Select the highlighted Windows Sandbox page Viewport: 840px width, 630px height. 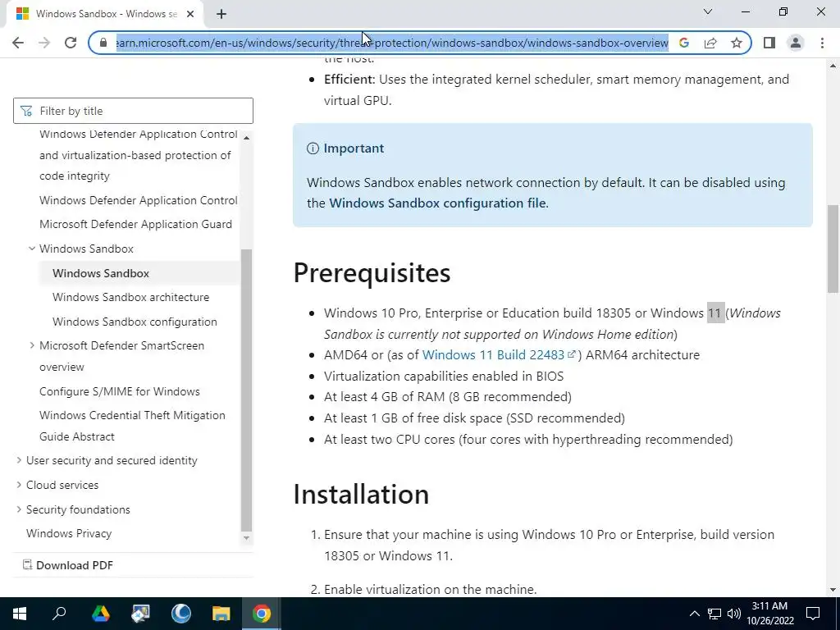coord(101,273)
